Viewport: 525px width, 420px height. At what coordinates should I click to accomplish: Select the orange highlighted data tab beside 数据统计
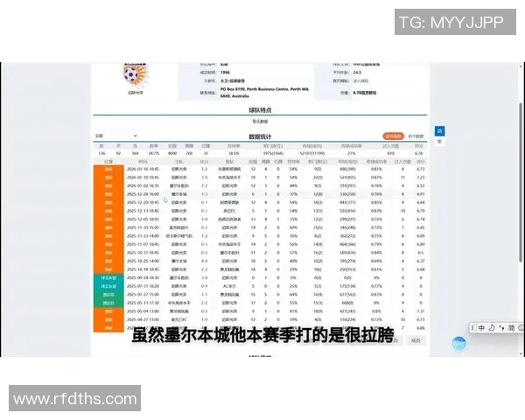[394, 136]
